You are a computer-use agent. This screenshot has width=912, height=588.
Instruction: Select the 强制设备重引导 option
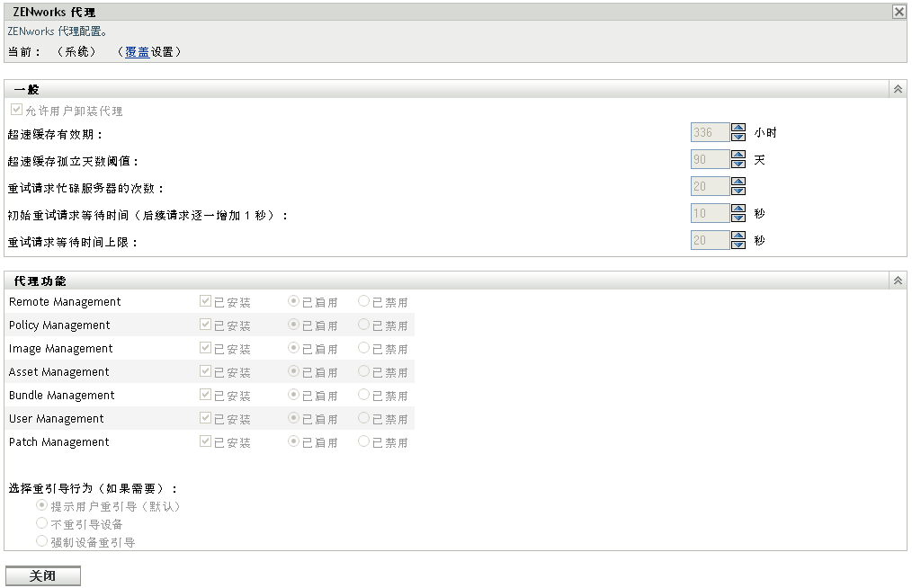tap(41, 539)
